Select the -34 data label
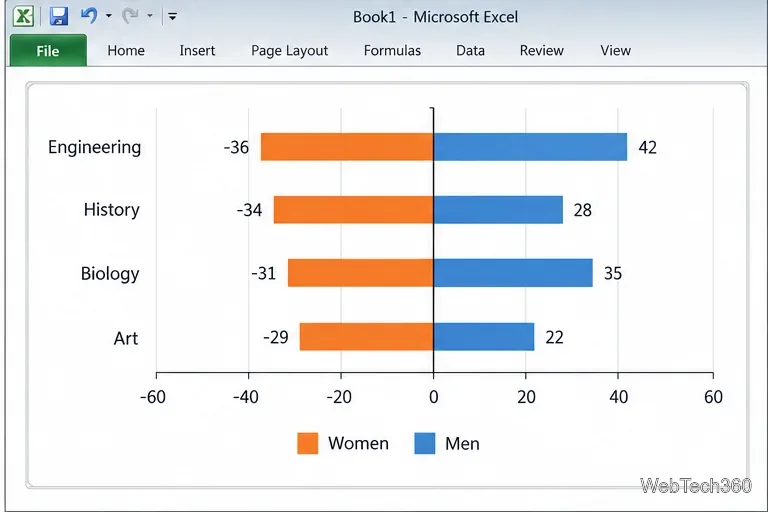 point(249,210)
